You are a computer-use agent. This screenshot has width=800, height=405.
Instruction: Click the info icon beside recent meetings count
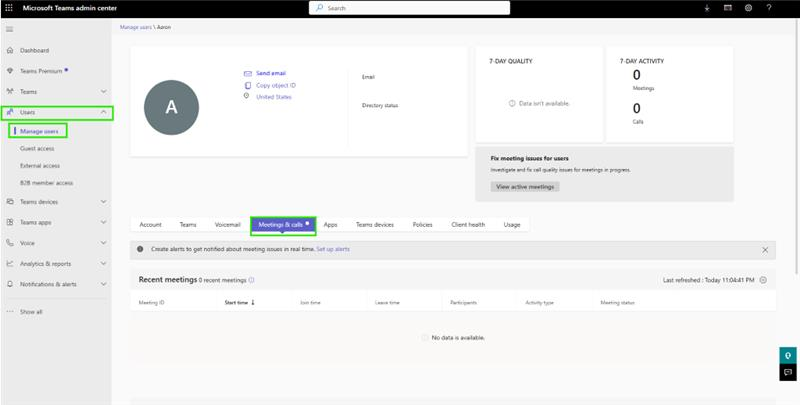(252, 280)
